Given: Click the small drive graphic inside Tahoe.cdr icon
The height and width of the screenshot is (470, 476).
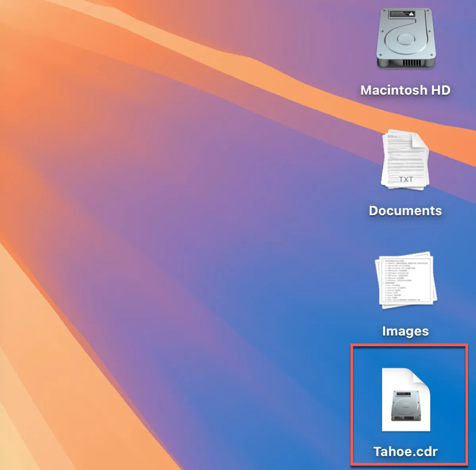Looking at the screenshot, I should click(405, 406).
